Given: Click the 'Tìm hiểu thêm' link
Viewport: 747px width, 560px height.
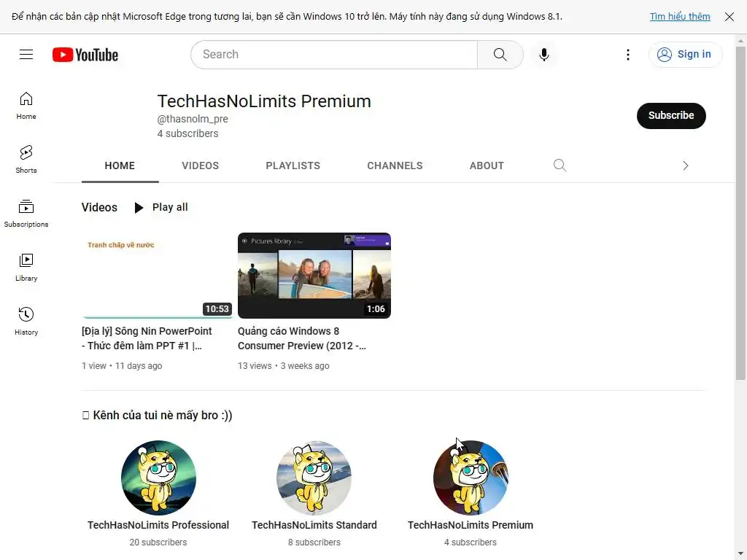Looking at the screenshot, I should click(x=680, y=17).
